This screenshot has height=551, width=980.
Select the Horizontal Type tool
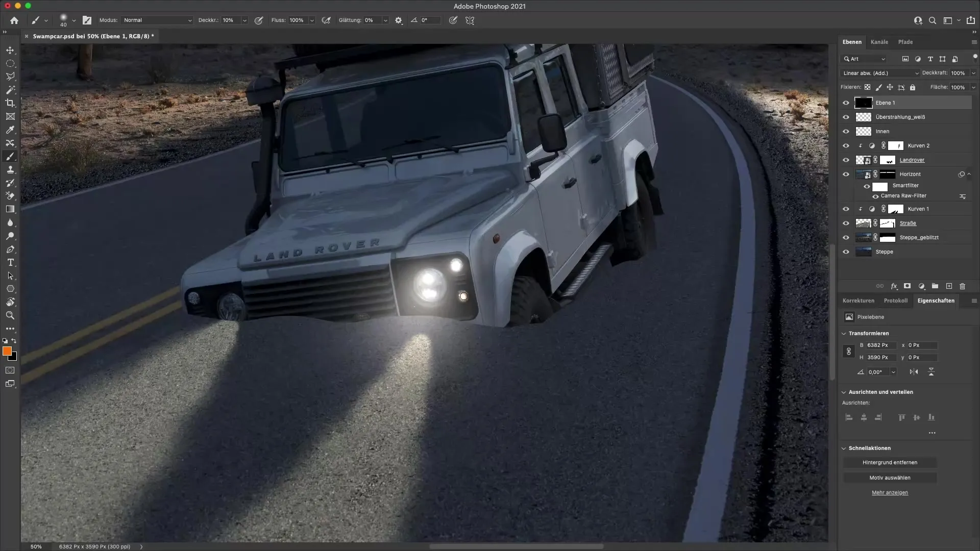click(10, 263)
